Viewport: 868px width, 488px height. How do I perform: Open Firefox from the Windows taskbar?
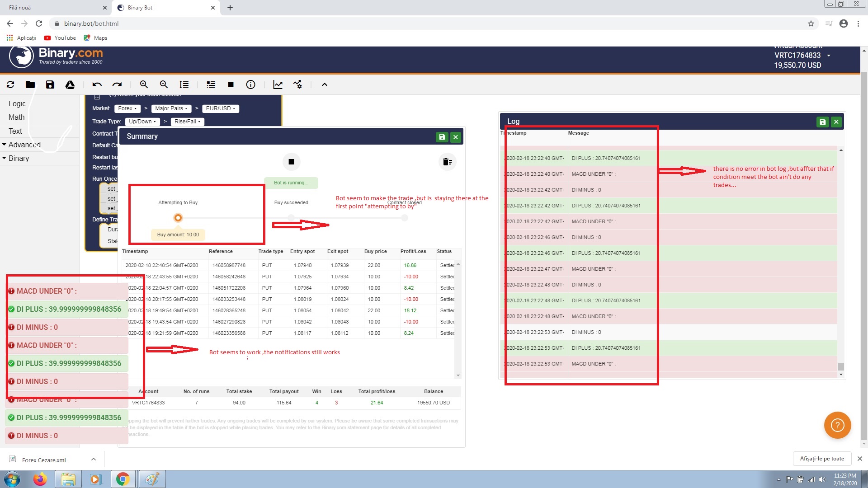(x=40, y=479)
